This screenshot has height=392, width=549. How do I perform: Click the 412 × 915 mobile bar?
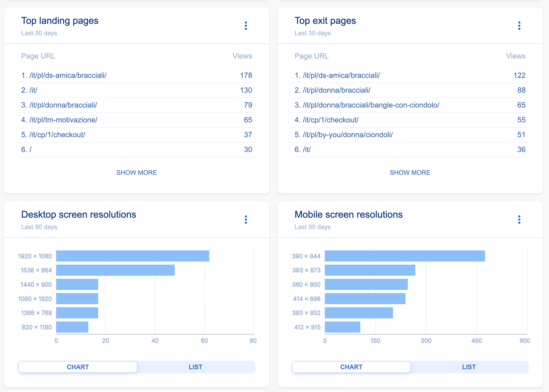[x=342, y=327]
